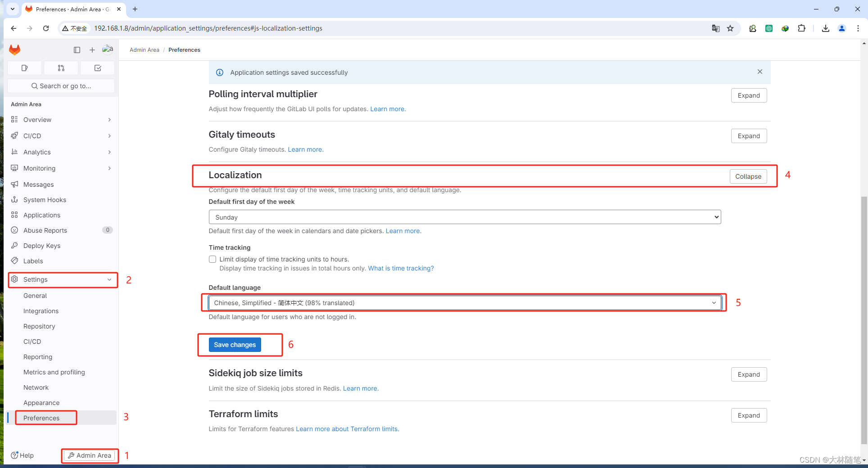Click the plus icon to create new item

click(x=92, y=50)
